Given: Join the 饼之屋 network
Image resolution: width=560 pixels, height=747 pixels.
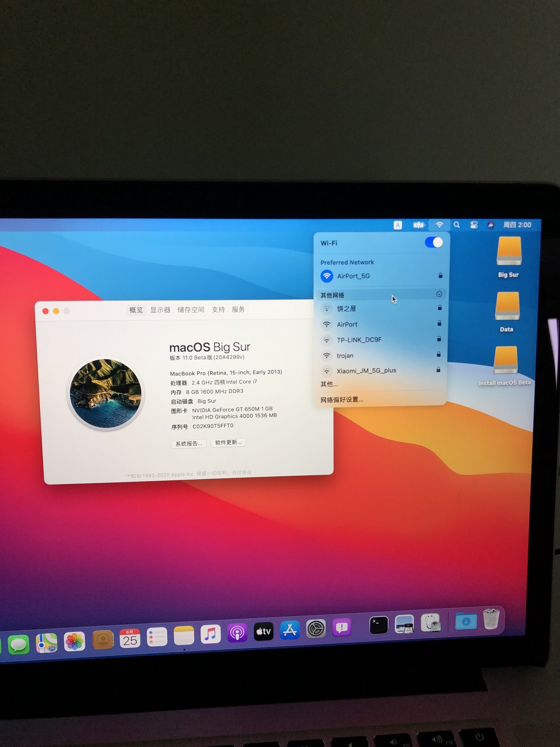Looking at the screenshot, I should (381, 309).
